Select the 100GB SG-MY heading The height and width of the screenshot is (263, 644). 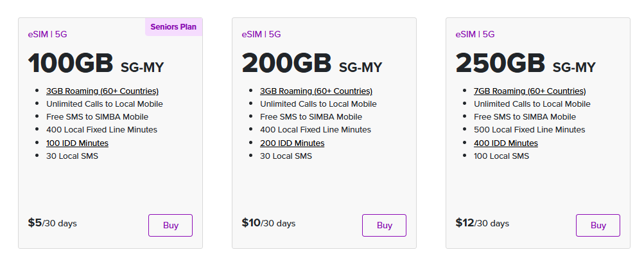coord(96,64)
